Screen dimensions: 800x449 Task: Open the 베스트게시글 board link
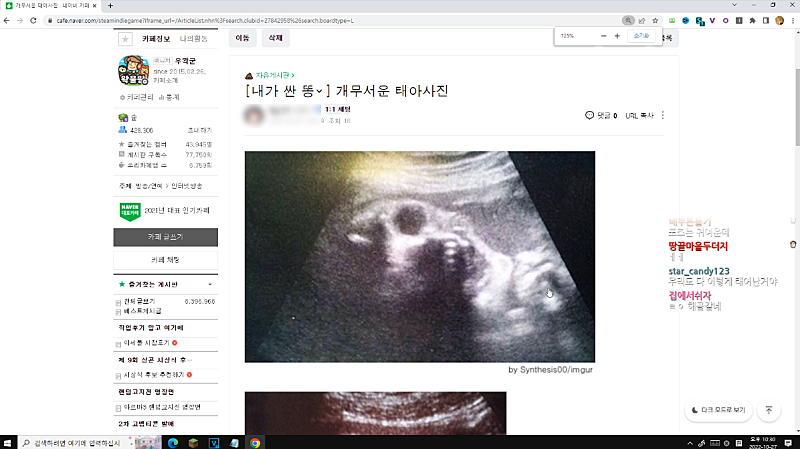pyautogui.click(x=142, y=311)
